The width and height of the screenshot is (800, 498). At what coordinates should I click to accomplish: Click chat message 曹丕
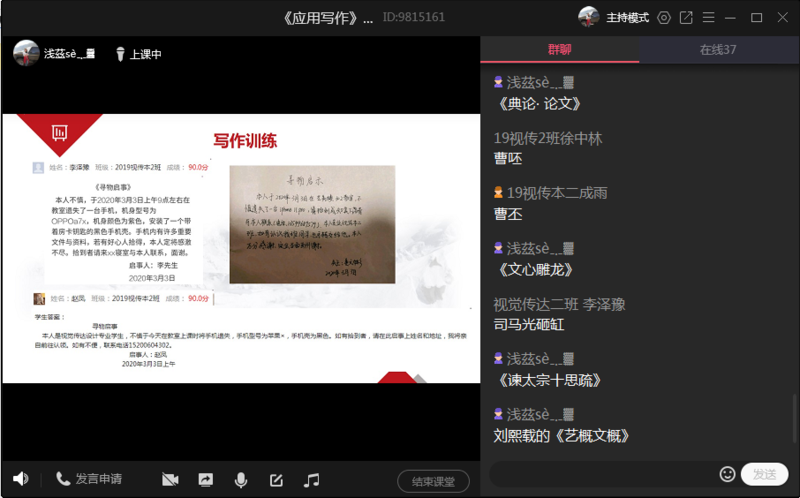[x=508, y=214]
